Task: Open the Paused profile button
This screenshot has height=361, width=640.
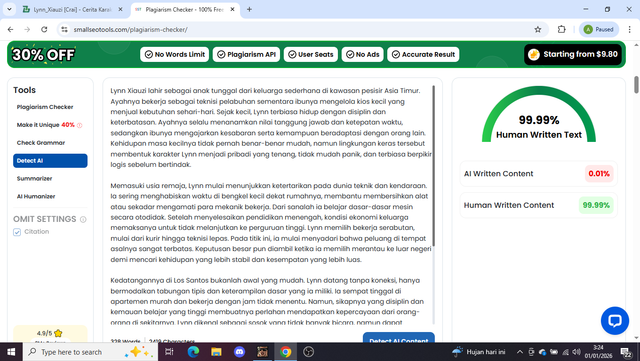Action: pyautogui.click(x=599, y=29)
